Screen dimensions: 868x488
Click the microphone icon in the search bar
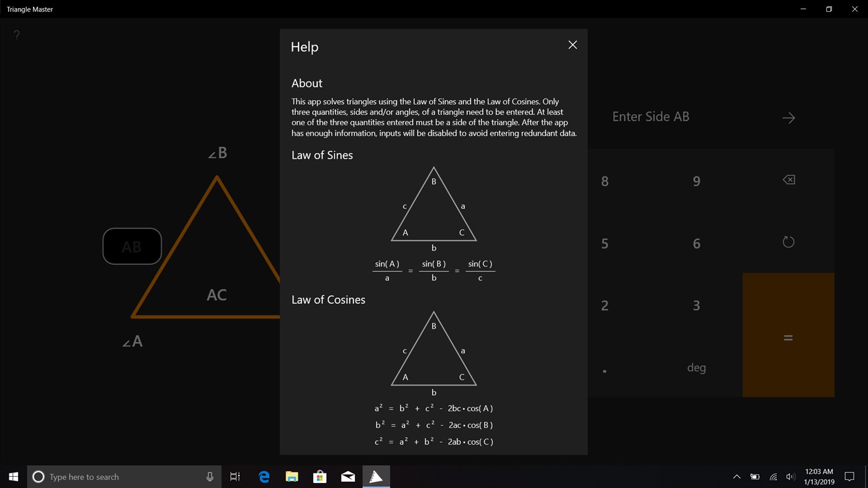[210, 476]
